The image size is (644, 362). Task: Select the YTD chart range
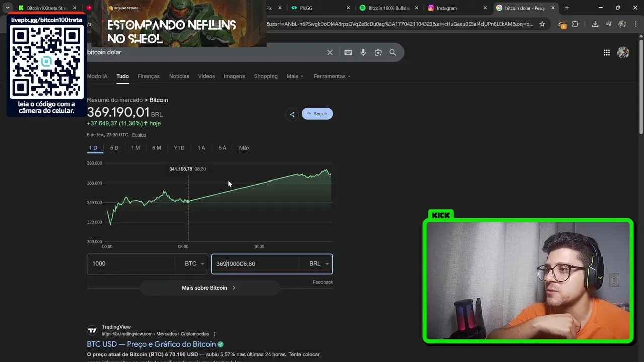click(179, 148)
